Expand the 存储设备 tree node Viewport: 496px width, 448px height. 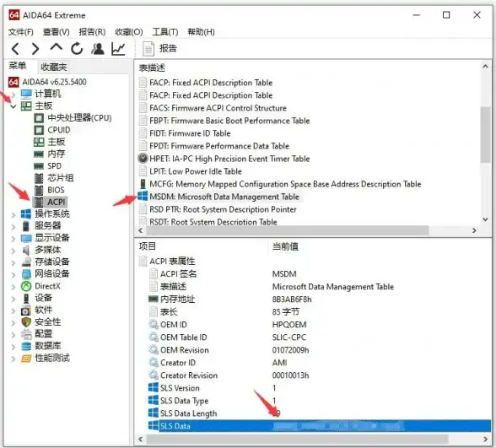click(13, 262)
